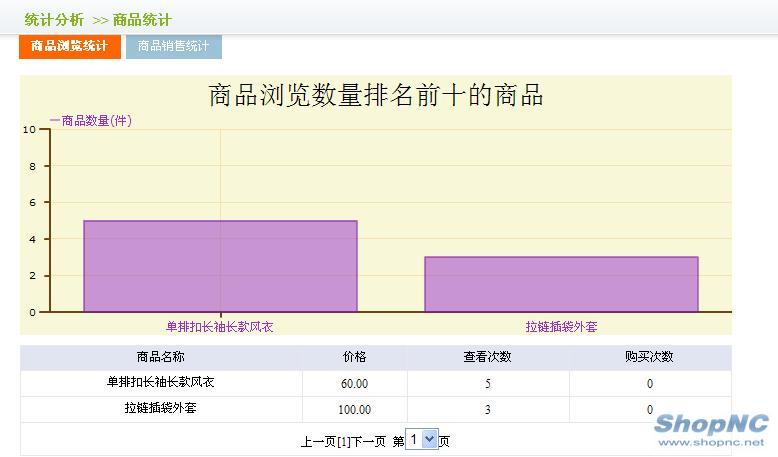Click the 购买次数 column header
The height and width of the screenshot is (457, 778).
click(x=649, y=357)
